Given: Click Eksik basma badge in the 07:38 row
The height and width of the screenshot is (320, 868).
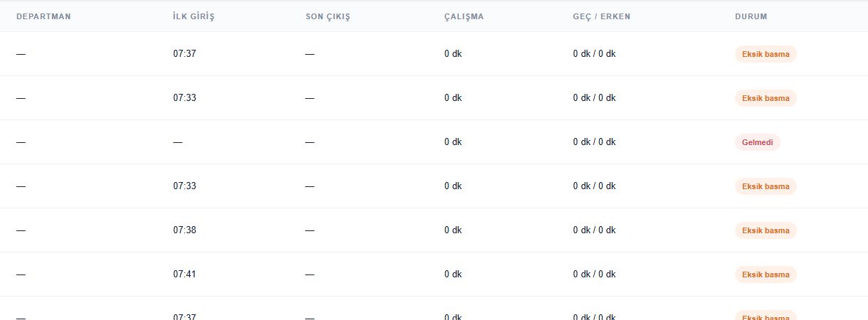Looking at the screenshot, I should tap(766, 230).
